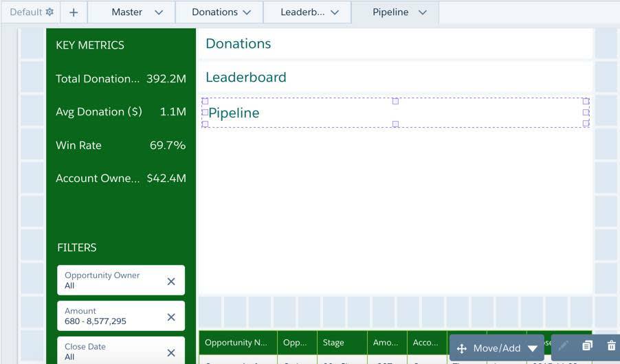
Task: Click the edit pencil icon
Action: click(564, 346)
